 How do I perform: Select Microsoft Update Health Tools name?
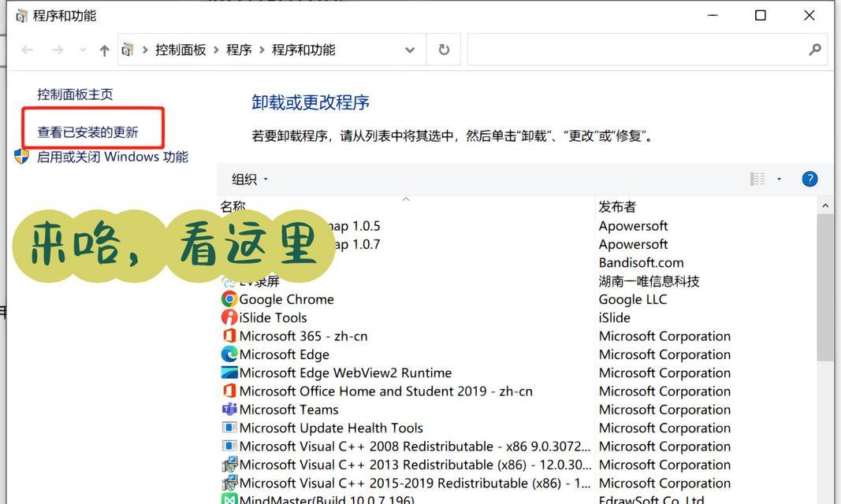click(331, 428)
